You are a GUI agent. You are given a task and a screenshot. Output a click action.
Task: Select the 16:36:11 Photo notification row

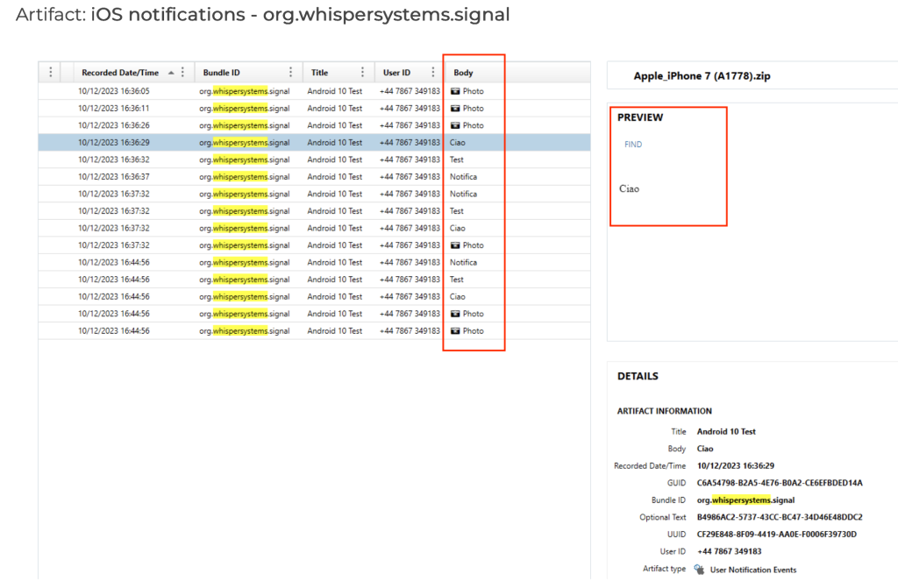(x=263, y=109)
